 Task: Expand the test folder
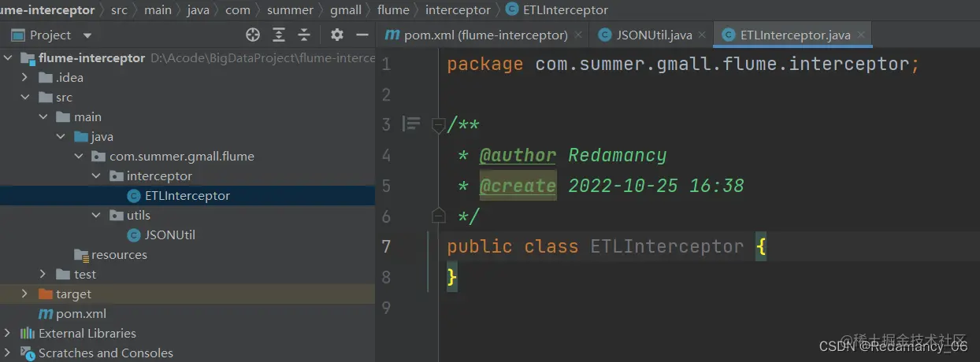43,274
